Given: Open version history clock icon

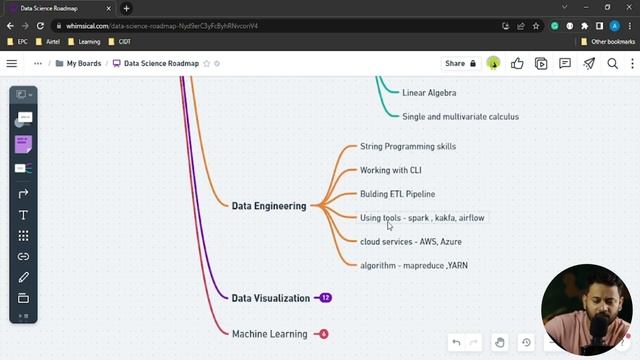Looking at the screenshot, I should coord(526,342).
